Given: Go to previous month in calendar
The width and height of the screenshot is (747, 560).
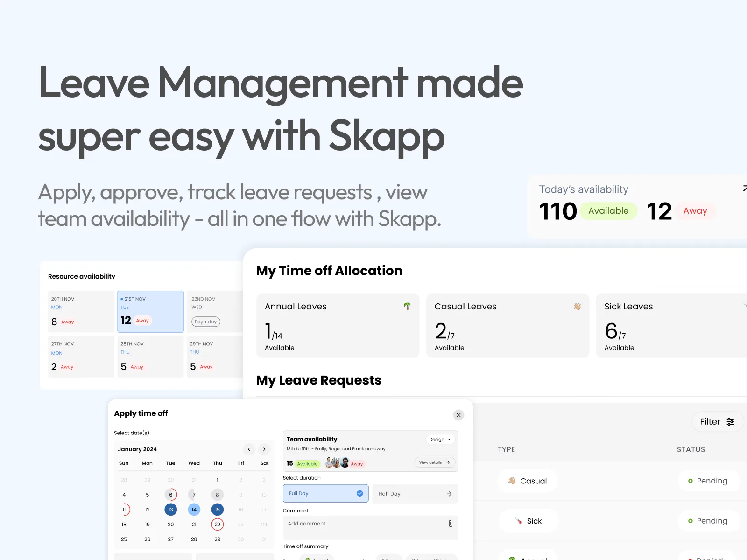Looking at the screenshot, I should coord(249,449).
